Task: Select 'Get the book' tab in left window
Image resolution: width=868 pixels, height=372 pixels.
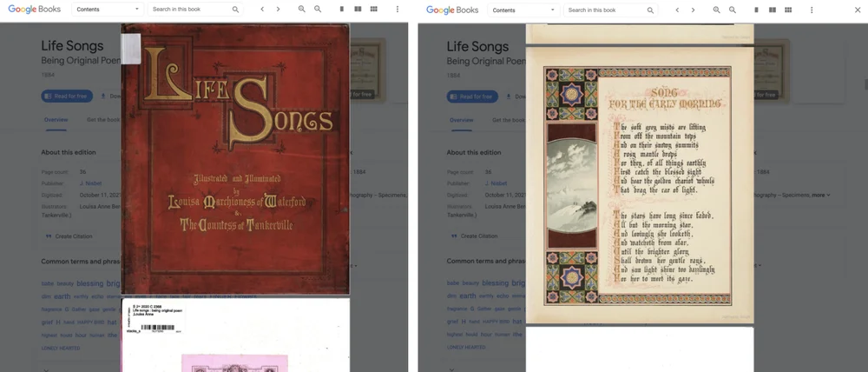Action: 103,120
